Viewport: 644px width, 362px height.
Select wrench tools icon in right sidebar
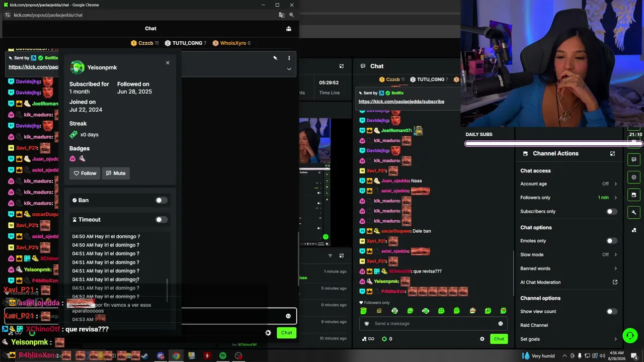pyautogui.click(x=634, y=212)
